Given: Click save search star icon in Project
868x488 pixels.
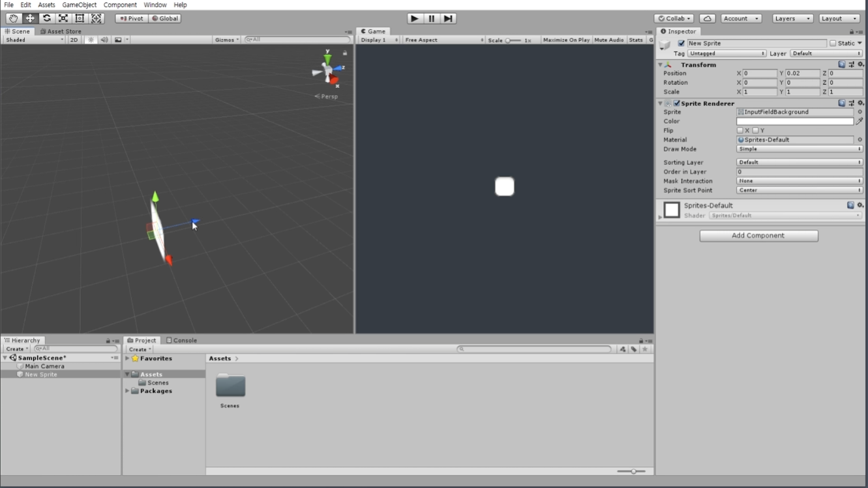Looking at the screenshot, I should (645, 349).
